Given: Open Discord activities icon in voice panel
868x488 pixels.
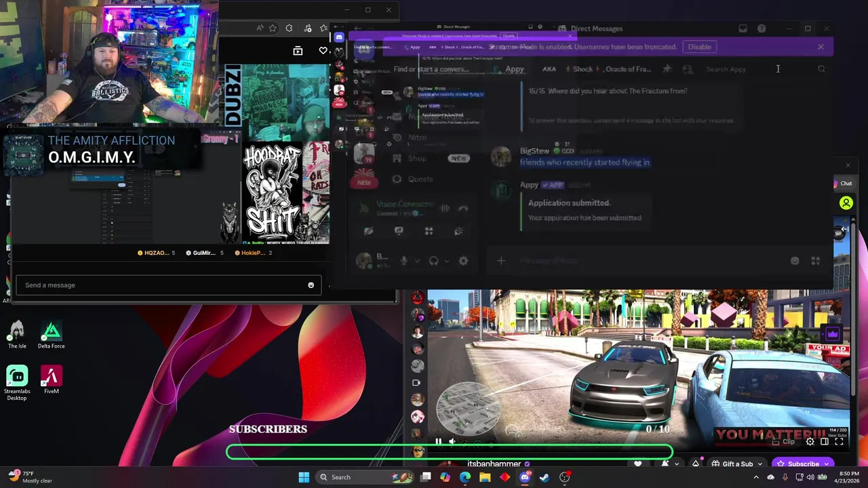Looking at the screenshot, I should [429, 231].
